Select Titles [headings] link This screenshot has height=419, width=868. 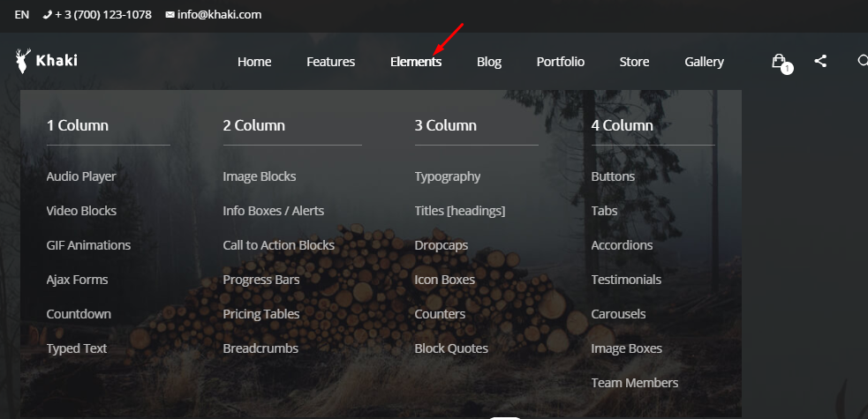460,211
